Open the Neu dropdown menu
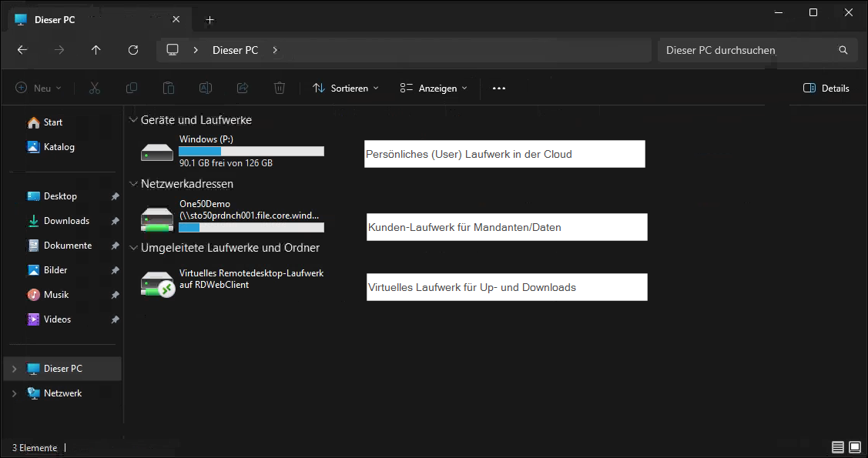The height and width of the screenshot is (458, 868). point(39,88)
